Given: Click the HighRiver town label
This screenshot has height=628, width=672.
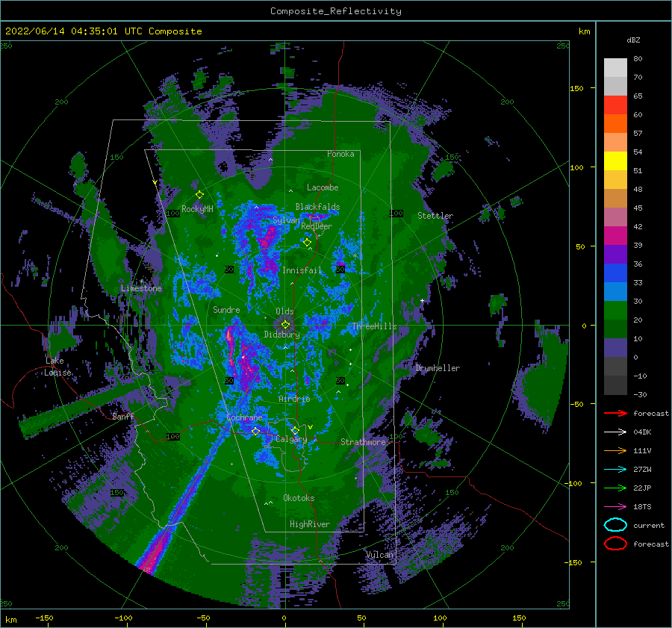Looking at the screenshot, I should (x=310, y=524).
